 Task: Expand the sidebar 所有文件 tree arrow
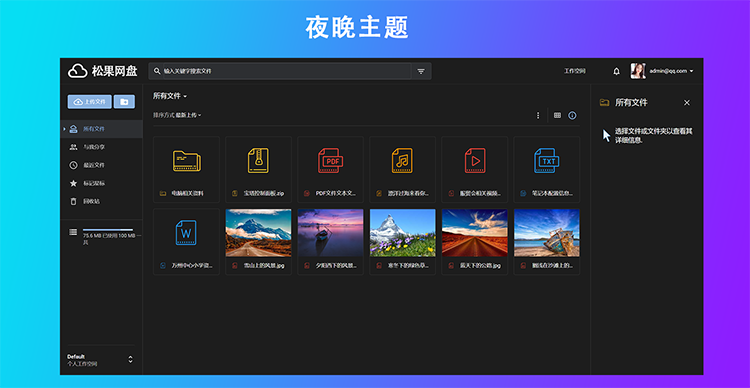(x=64, y=129)
